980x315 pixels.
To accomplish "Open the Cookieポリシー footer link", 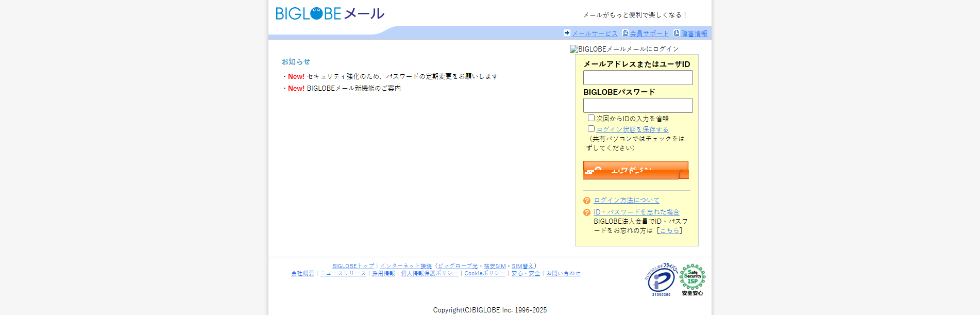I will 485,273.
